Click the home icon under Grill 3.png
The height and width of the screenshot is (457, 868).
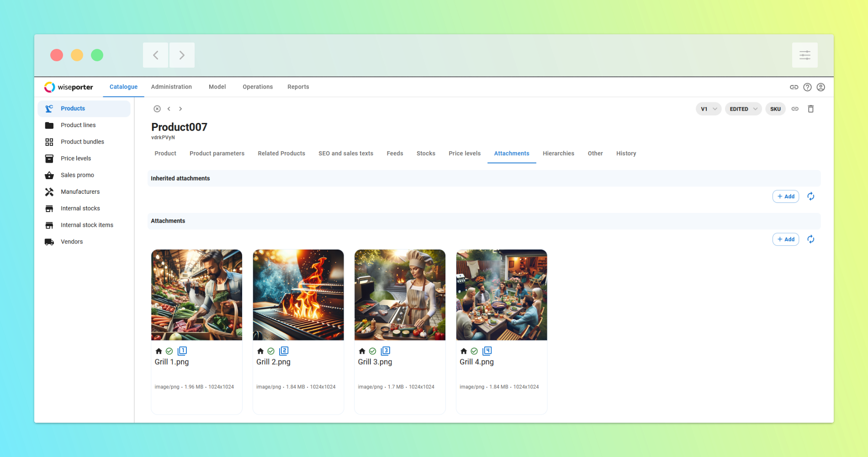[362, 351]
